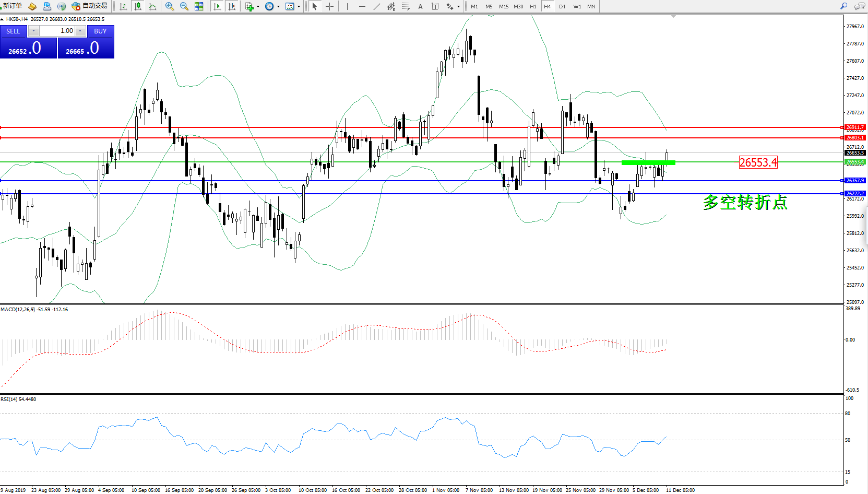This screenshot has width=868, height=494.
Task: Switch to the D1 timeframe
Action: 562,6
